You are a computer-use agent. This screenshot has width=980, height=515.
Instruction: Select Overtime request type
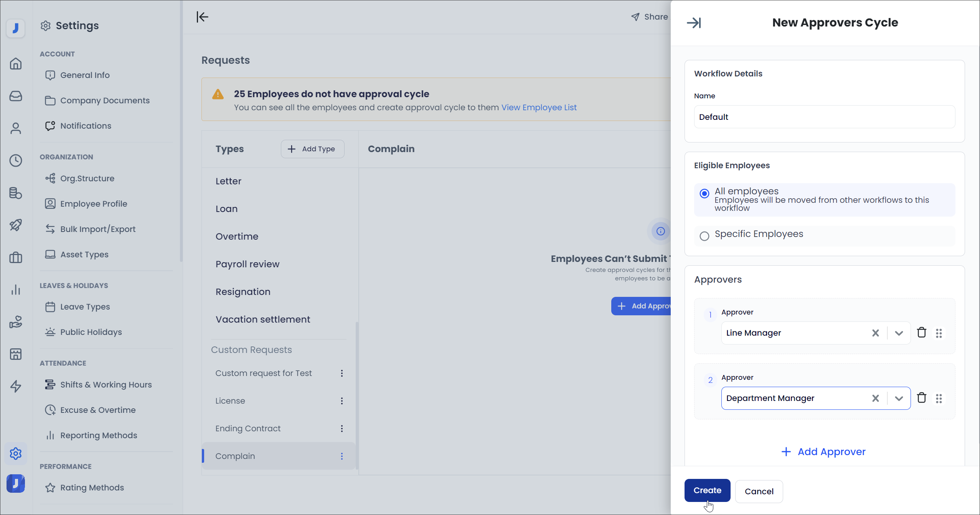[x=237, y=237]
